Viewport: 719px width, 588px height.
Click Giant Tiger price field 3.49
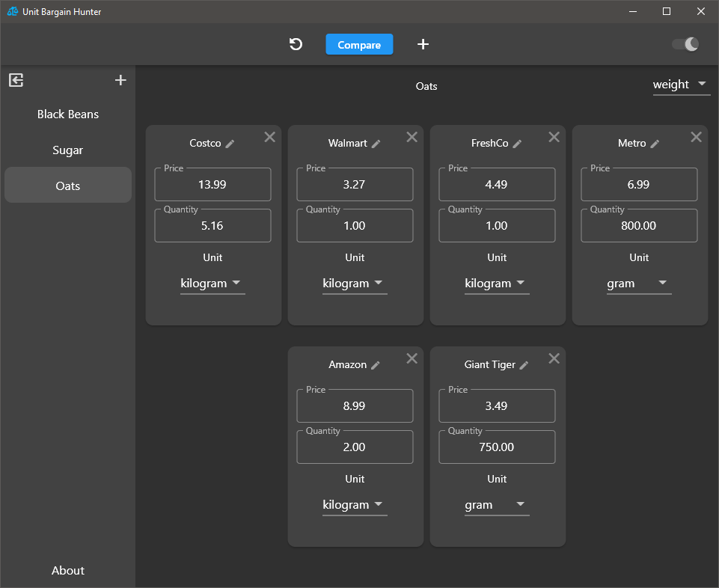click(497, 406)
